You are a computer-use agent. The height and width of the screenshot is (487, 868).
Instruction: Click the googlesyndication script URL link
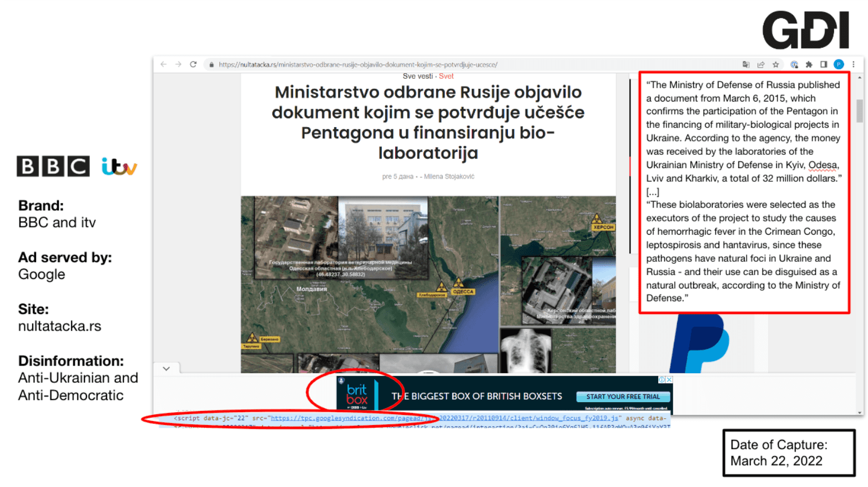click(444, 418)
